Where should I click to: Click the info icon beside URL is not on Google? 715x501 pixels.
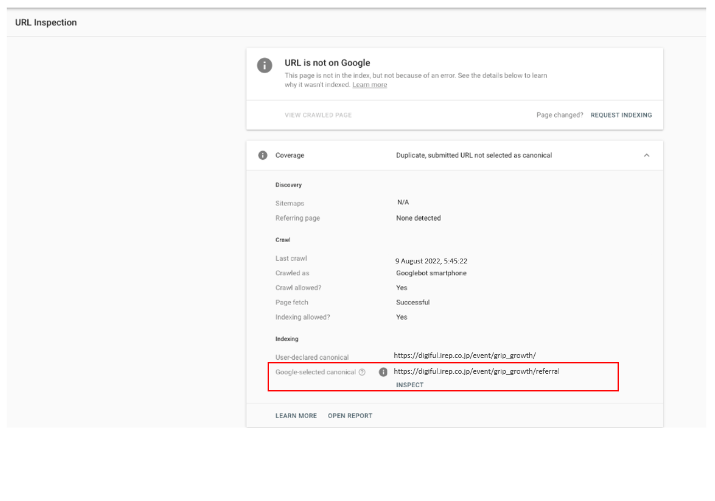(x=264, y=65)
